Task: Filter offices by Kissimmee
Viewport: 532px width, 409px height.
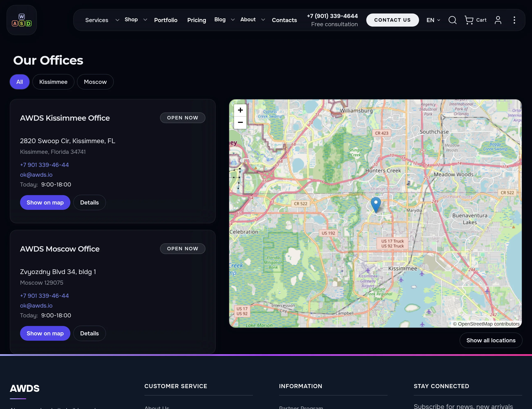Action: tap(53, 82)
